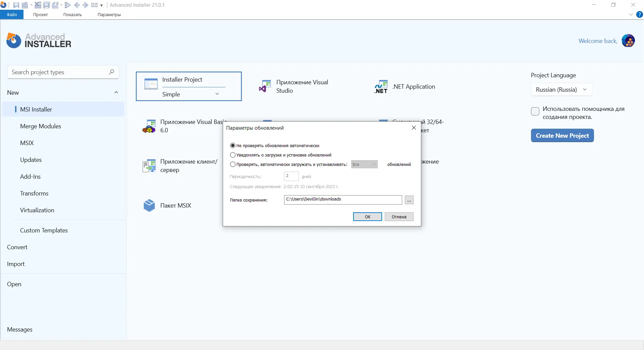Choose the Visual Studio application icon
Screen dimensions: 644x350
pyautogui.click(x=265, y=86)
